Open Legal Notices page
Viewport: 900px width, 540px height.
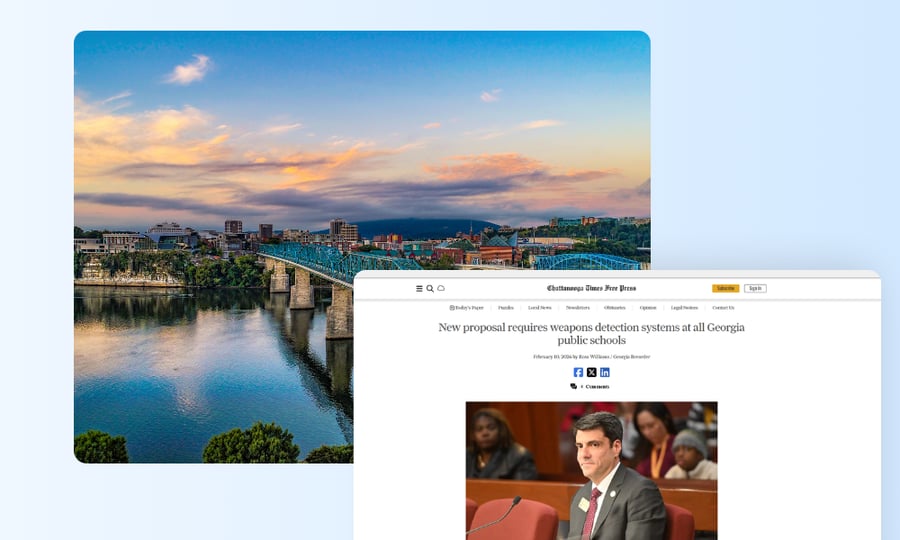684,308
